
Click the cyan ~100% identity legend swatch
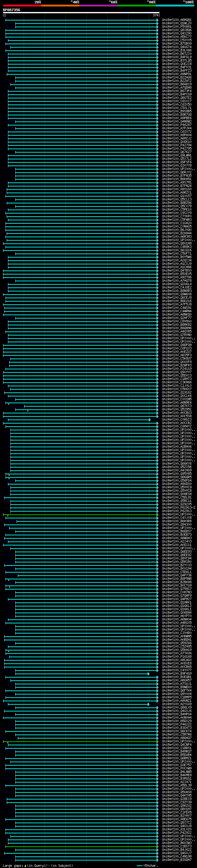pos(175,6)
